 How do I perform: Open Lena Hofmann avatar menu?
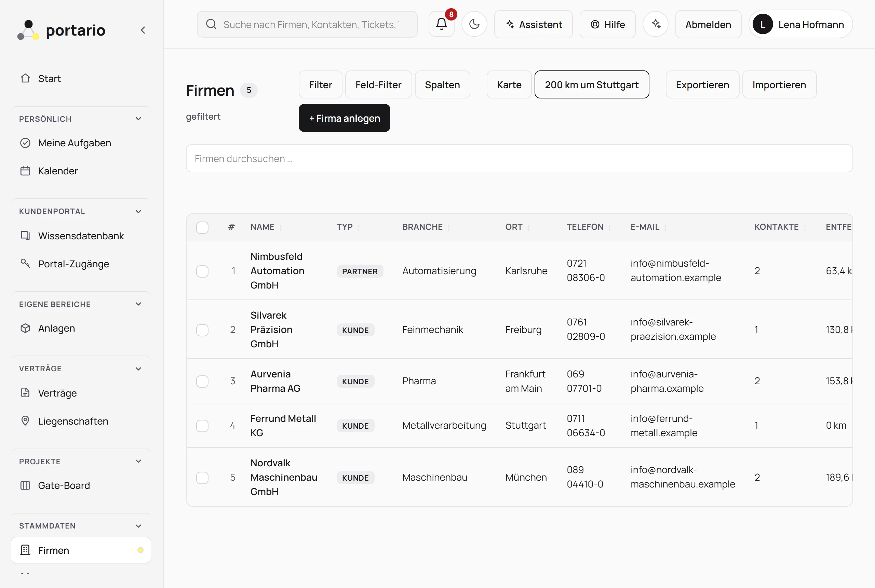801,24
